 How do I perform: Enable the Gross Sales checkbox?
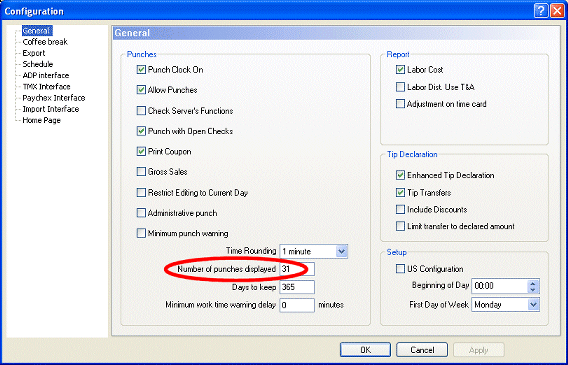[141, 172]
